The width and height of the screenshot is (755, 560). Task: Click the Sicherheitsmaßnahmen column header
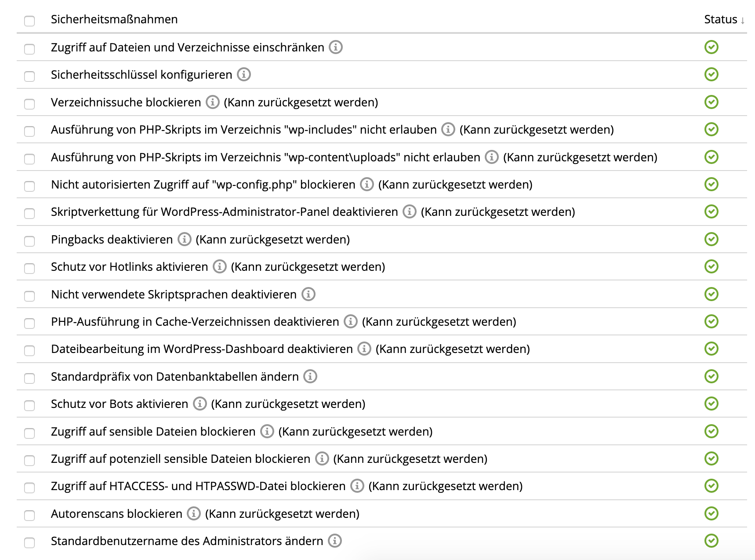[114, 19]
